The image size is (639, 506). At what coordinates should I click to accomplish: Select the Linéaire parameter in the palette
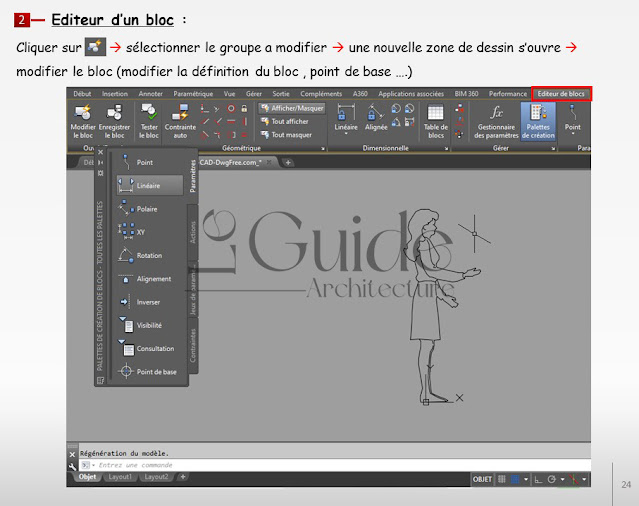pyautogui.click(x=150, y=185)
